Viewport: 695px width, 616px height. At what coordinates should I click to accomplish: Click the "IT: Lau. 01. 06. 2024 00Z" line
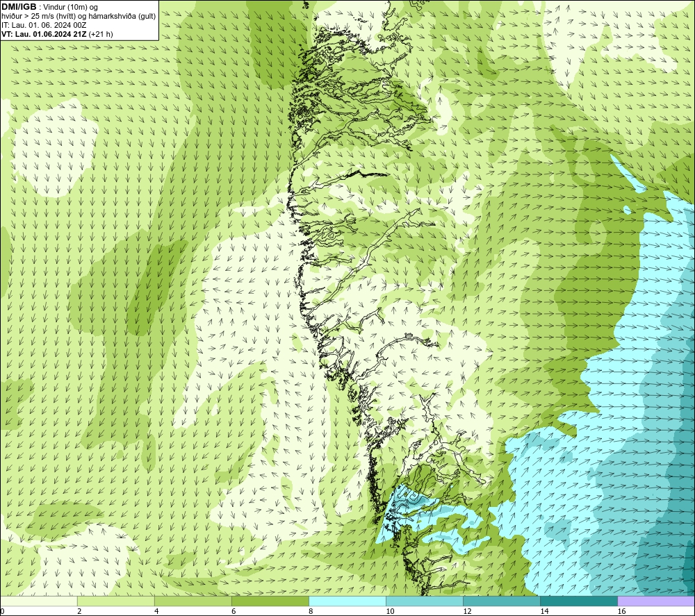[44, 25]
